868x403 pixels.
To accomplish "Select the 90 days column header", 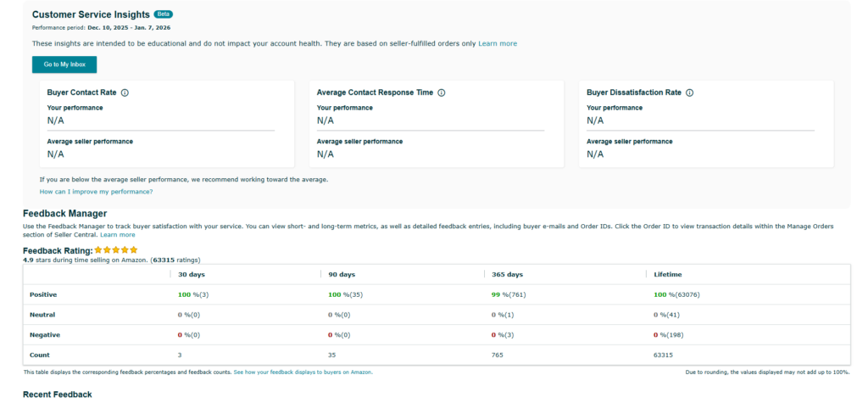I will (x=341, y=275).
